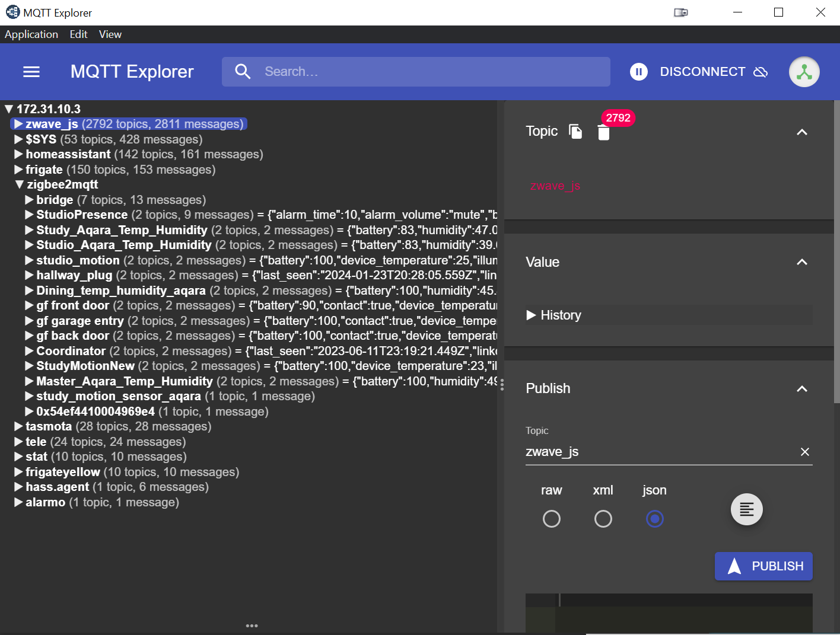
Task: Select the Master_Aqara_Temp_Humidity topic
Action: pos(125,381)
